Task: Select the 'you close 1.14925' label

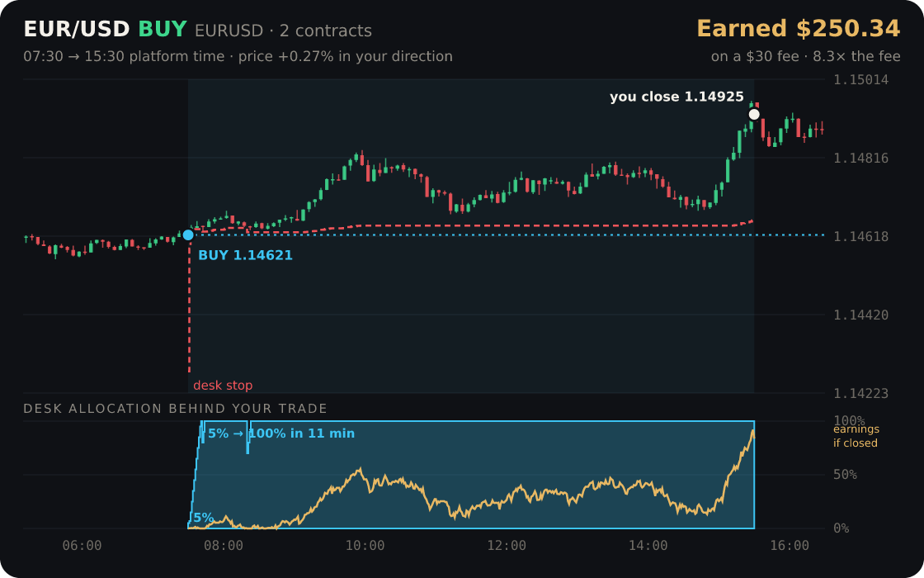Action: 676,97
